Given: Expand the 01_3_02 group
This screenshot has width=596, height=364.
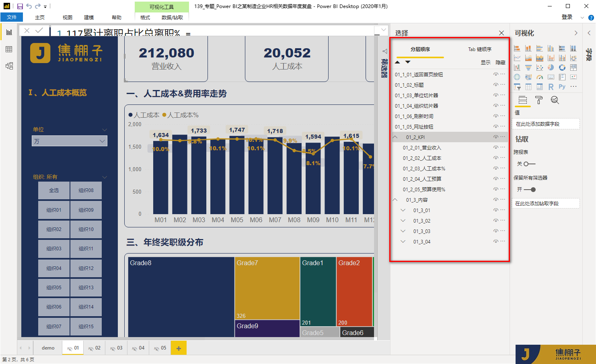Looking at the screenshot, I should coord(403,221).
